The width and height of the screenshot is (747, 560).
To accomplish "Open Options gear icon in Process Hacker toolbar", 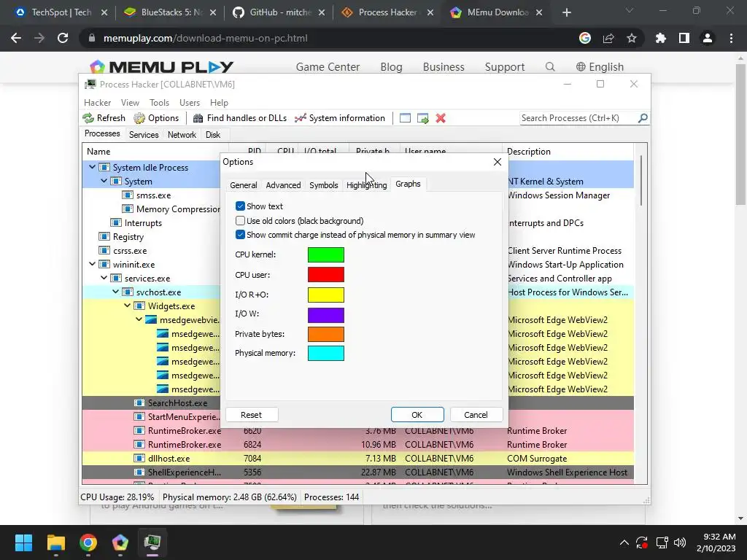I will coord(139,118).
